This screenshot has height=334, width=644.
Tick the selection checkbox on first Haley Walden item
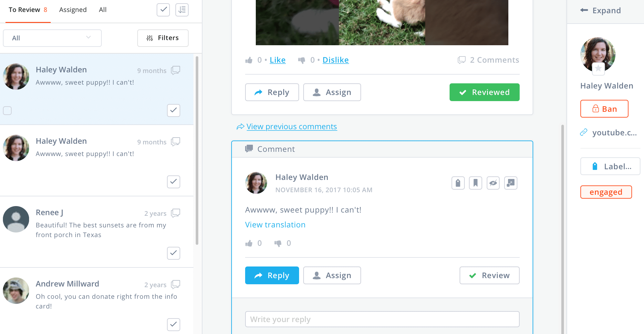pos(7,110)
